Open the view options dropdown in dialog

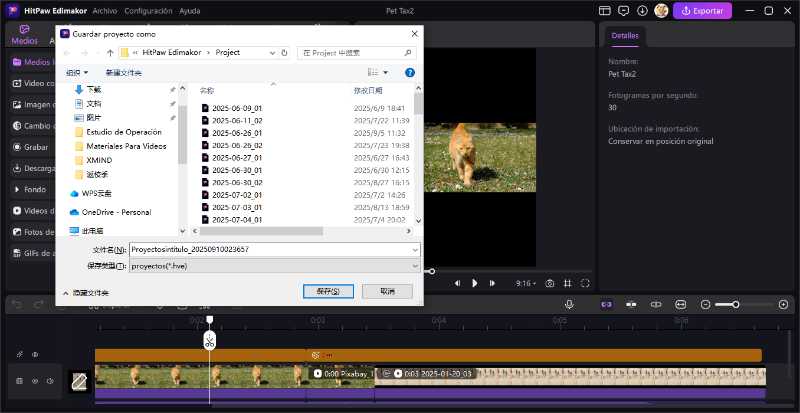coord(386,72)
